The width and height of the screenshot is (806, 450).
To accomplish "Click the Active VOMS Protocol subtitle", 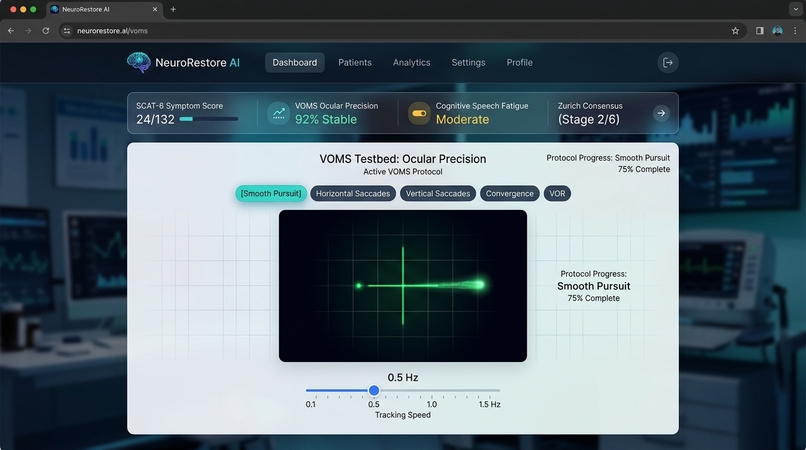I will click(402, 172).
